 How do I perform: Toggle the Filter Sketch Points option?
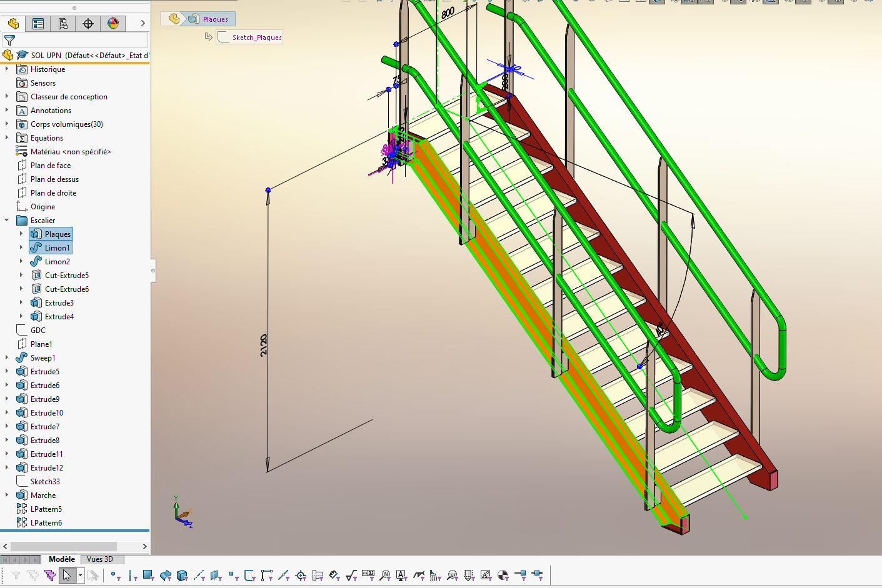[233, 575]
